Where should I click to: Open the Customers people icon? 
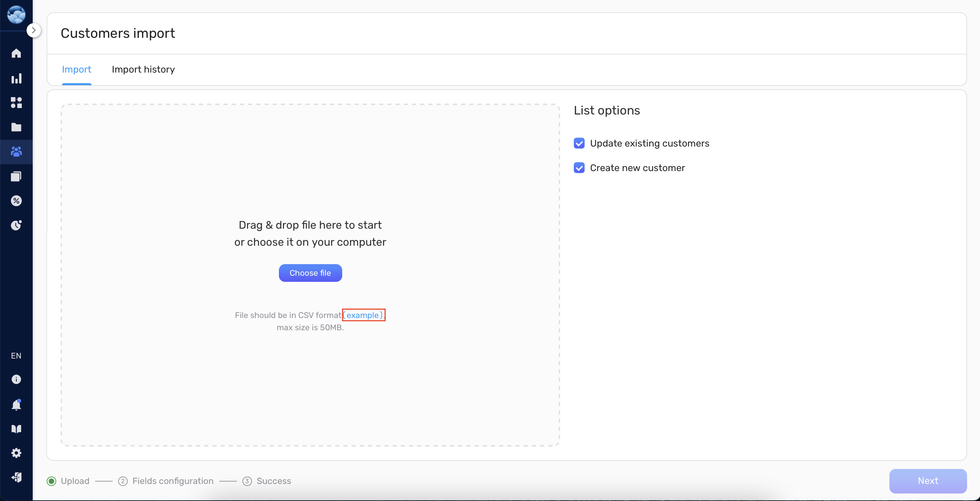click(x=16, y=152)
